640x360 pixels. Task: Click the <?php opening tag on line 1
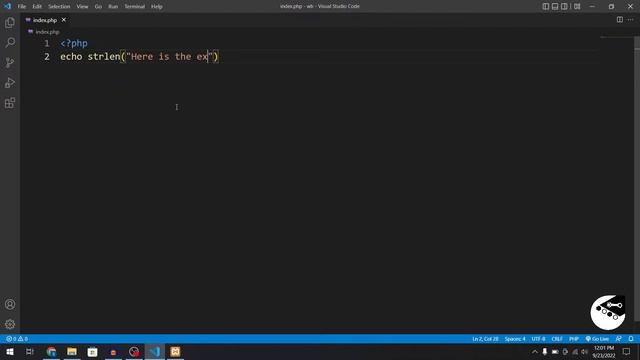click(74, 43)
